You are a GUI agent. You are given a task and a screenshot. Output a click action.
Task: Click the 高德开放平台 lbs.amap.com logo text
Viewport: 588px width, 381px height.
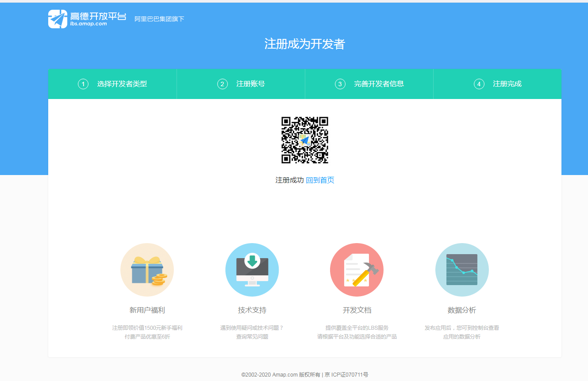[98, 19]
